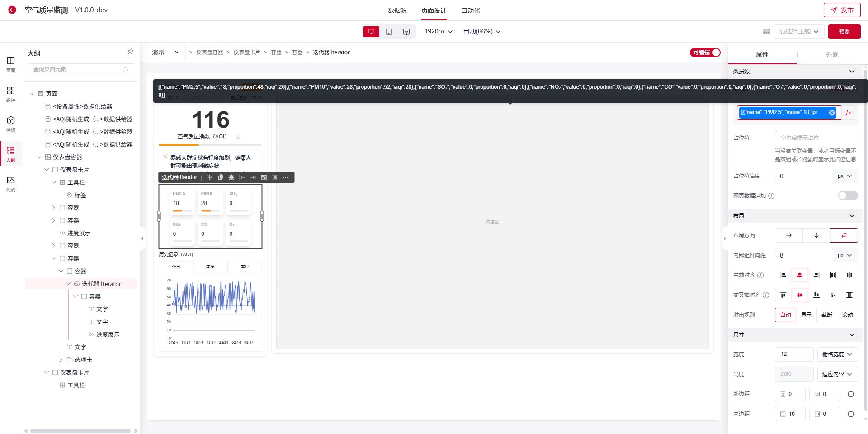Viewport: 868px width, 434px height.
Task: Expand the 选项卡 tree node
Action: pyautogui.click(x=61, y=360)
